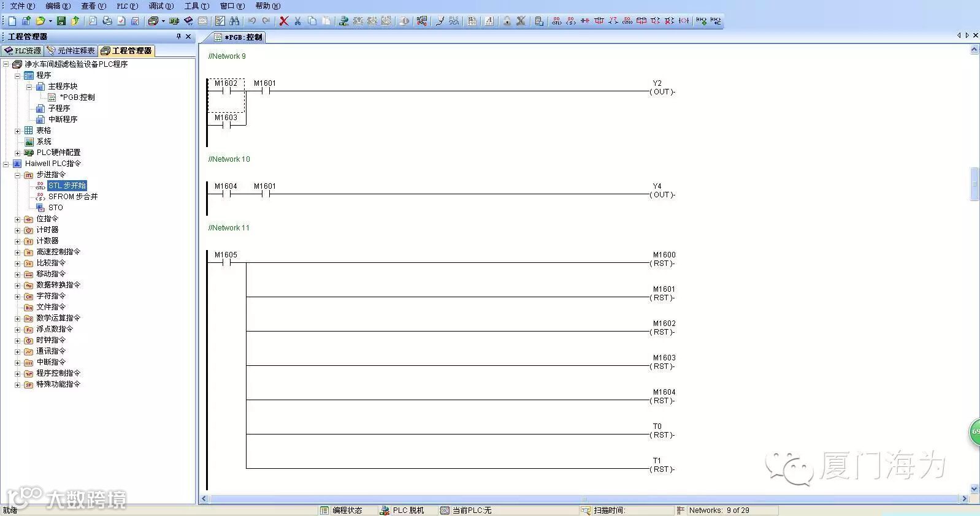The height and width of the screenshot is (516, 980).
Task: Open print preview from the magnifier page icon
Action: (x=93, y=21)
